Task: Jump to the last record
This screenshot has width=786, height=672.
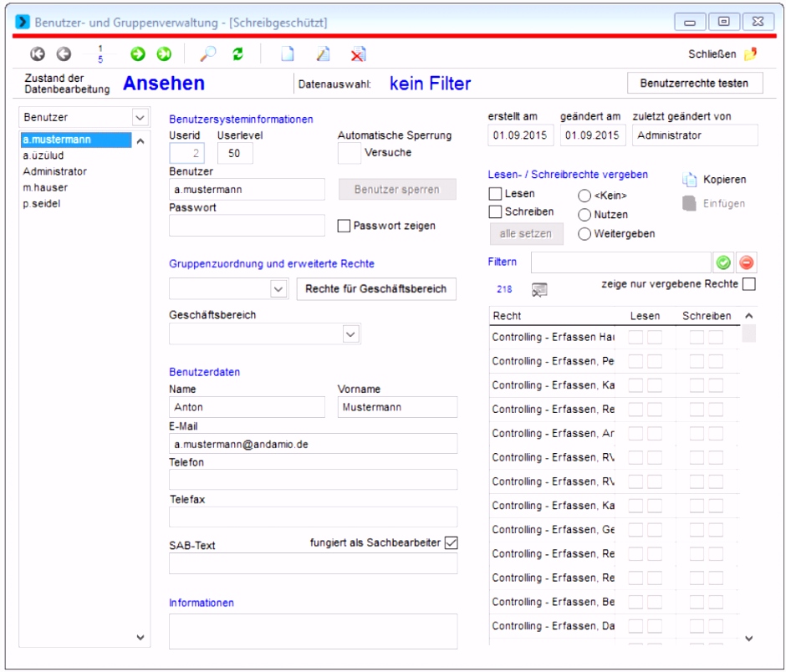Action: pyautogui.click(x=164, y=53)
